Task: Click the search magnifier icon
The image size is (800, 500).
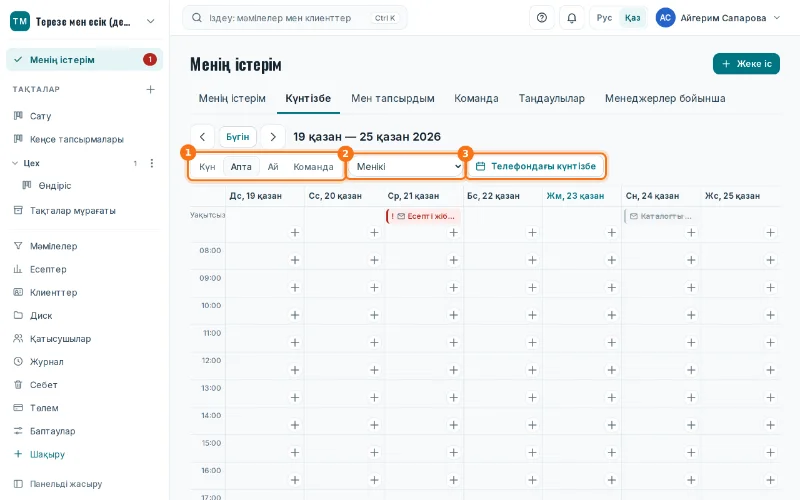Action: pyautogui.click(x=196, y=18)
